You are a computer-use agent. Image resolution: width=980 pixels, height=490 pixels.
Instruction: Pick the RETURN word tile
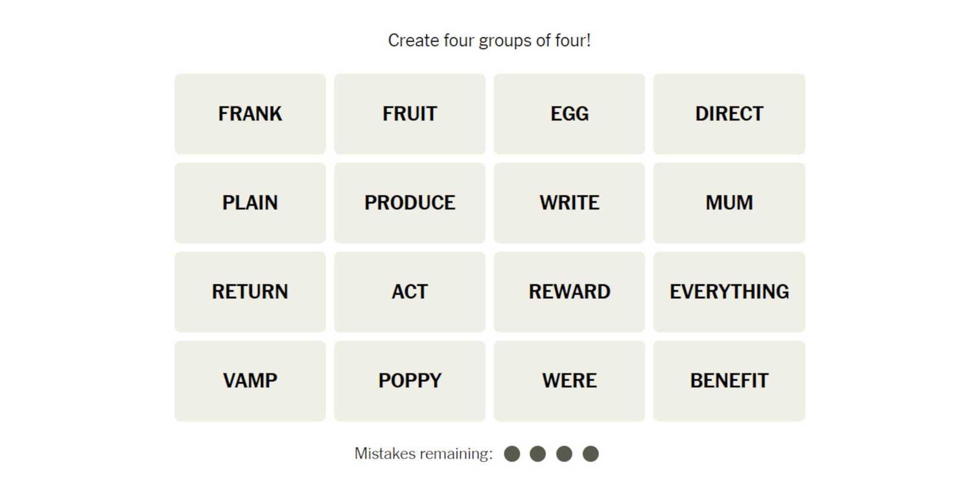[250, 292]
